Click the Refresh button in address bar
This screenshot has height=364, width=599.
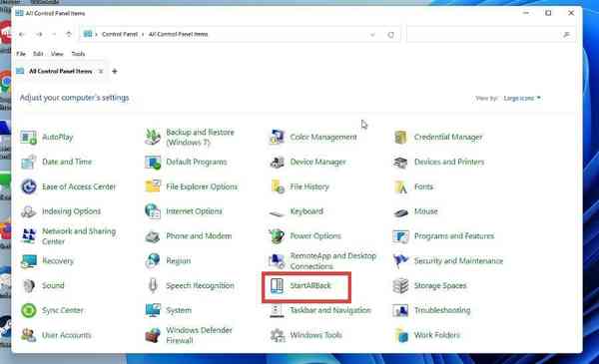(390, 35)
